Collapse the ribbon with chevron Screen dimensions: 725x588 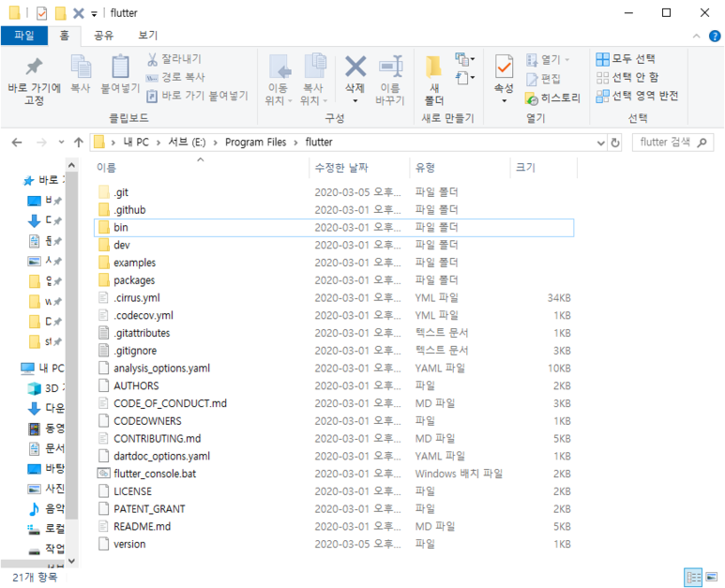(696, 36)
